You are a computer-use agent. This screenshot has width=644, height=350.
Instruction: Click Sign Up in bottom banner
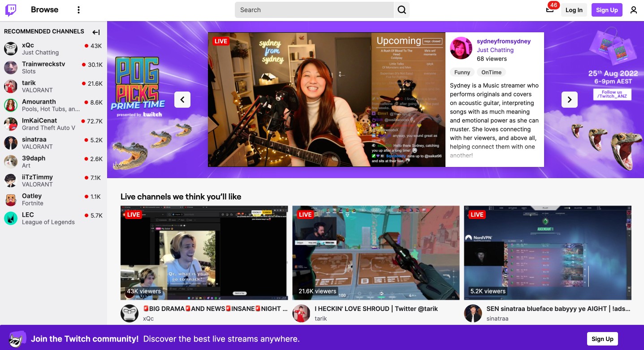click(602, 339)
